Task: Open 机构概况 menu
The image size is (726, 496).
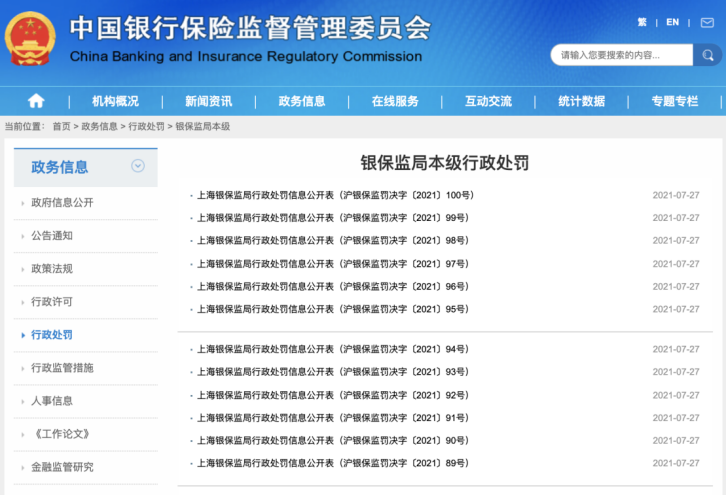Action: pyautogui.click(x=115, y=101)
